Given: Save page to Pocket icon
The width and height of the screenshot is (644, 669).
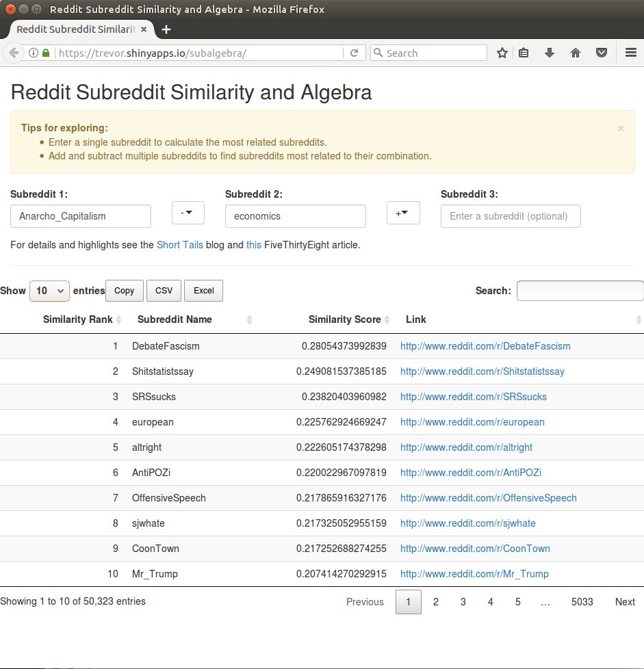Looking at the screenshot, I should [x=602, y=53].
